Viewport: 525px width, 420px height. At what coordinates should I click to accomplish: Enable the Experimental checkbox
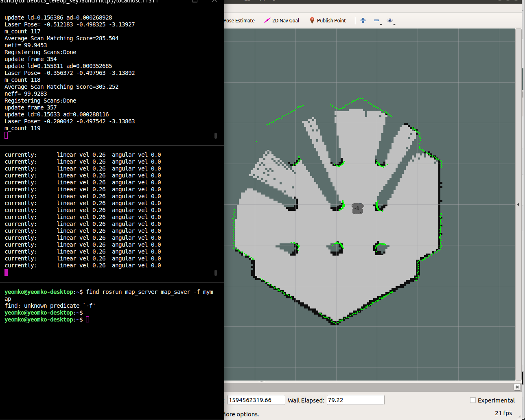(x=473, y=400)
